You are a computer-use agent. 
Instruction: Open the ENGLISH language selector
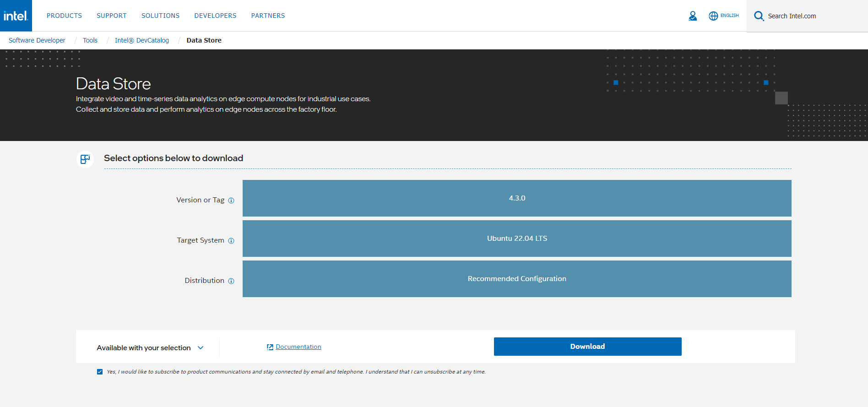point(730,16)
